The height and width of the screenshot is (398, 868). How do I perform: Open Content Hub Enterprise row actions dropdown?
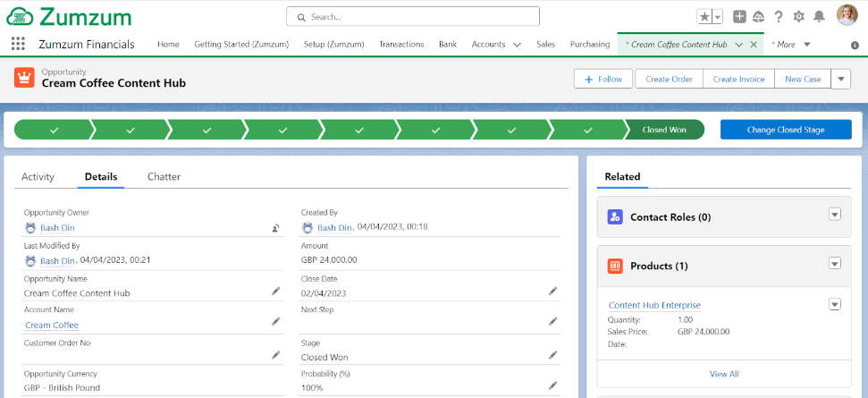coord(835,304)
